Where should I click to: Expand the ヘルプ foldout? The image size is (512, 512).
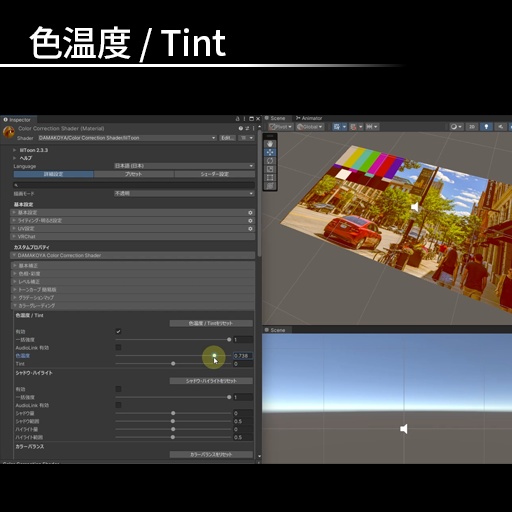coord(15,158)
